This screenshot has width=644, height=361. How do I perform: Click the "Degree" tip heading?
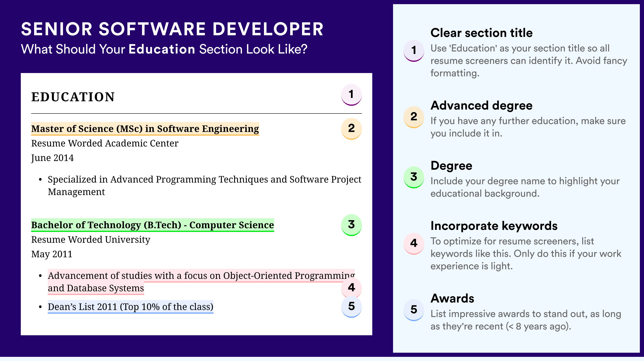pos(451,166)
